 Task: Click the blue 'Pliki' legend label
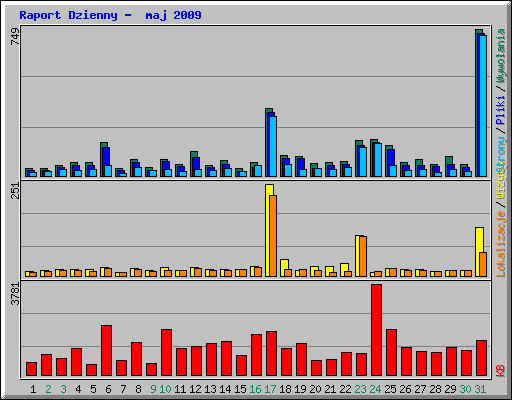pos(500,110)
